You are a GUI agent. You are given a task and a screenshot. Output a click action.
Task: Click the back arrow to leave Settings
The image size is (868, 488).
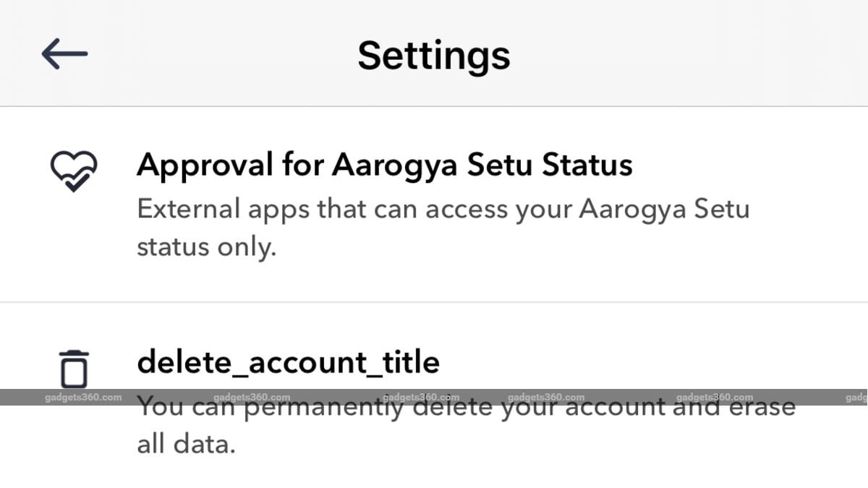(x=64, y=53)
